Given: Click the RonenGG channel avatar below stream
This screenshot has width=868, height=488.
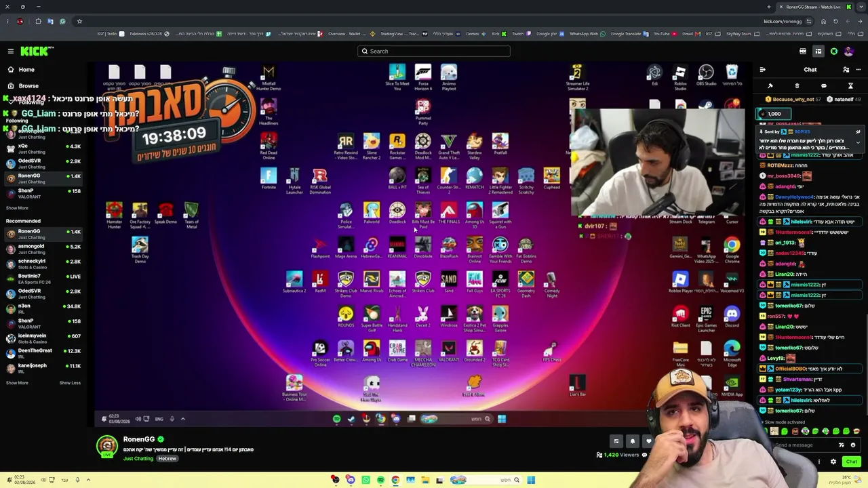Looking at the screenshot, I should point(106,445).
